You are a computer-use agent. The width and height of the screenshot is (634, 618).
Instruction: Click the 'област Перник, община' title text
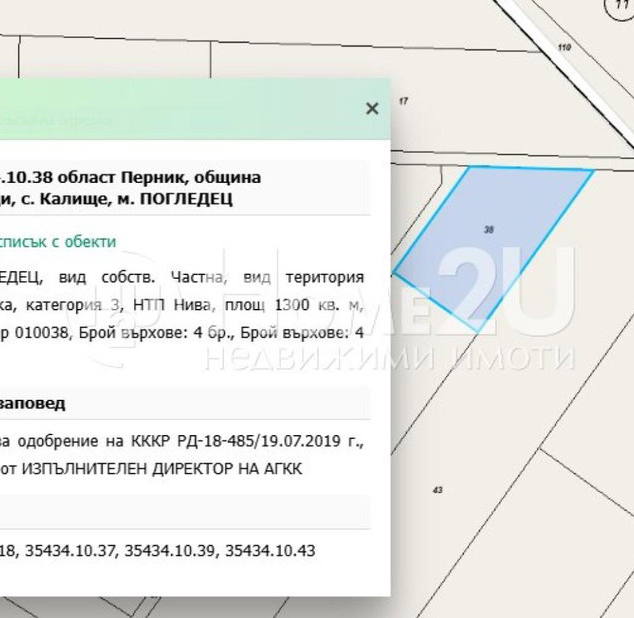coord(159,177)
